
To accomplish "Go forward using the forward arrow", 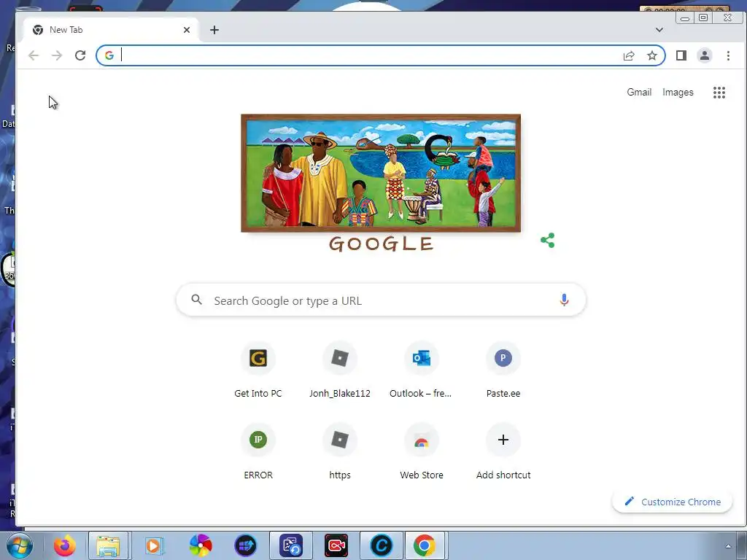I will (x=57, y=55).
